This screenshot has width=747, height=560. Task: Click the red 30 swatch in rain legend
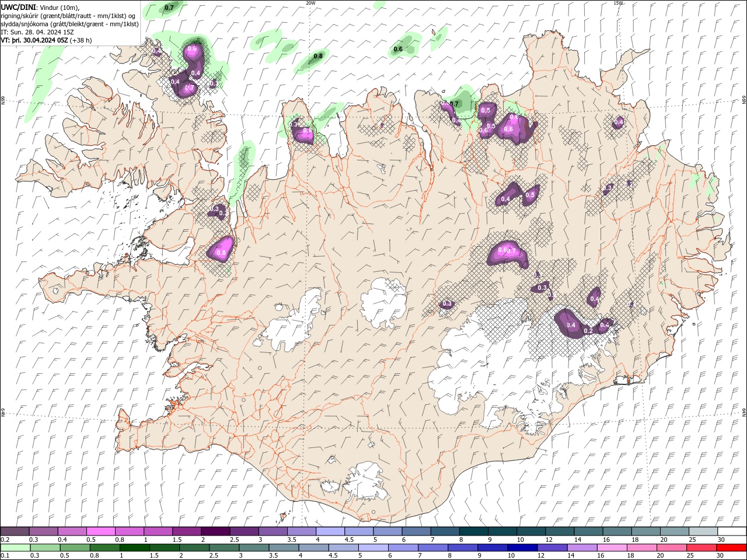731,548
